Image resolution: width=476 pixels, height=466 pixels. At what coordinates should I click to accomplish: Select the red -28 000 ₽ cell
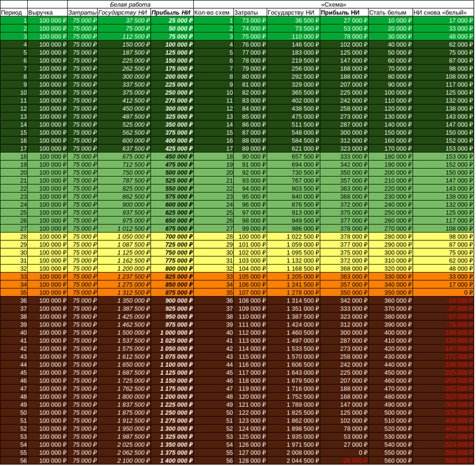[343, 461]
